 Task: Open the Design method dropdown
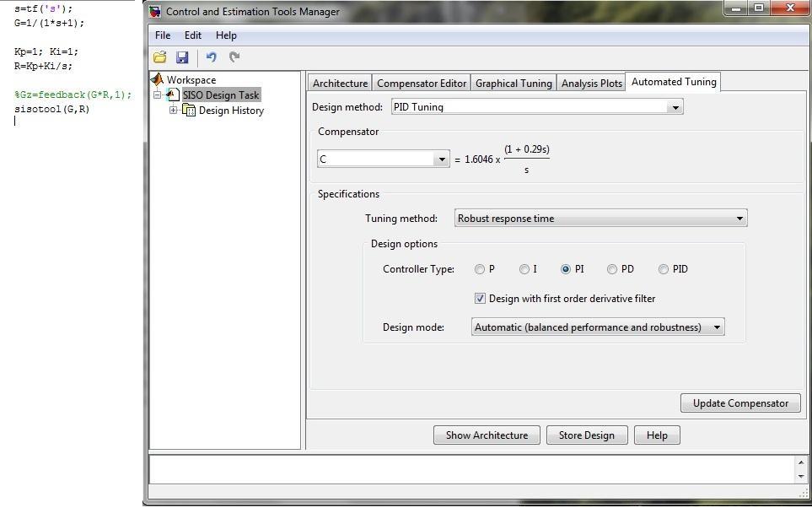(x=537, y=107)
